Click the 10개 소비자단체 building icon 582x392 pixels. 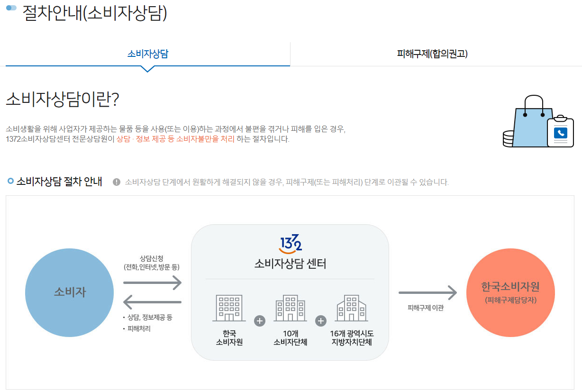(291, 308)
